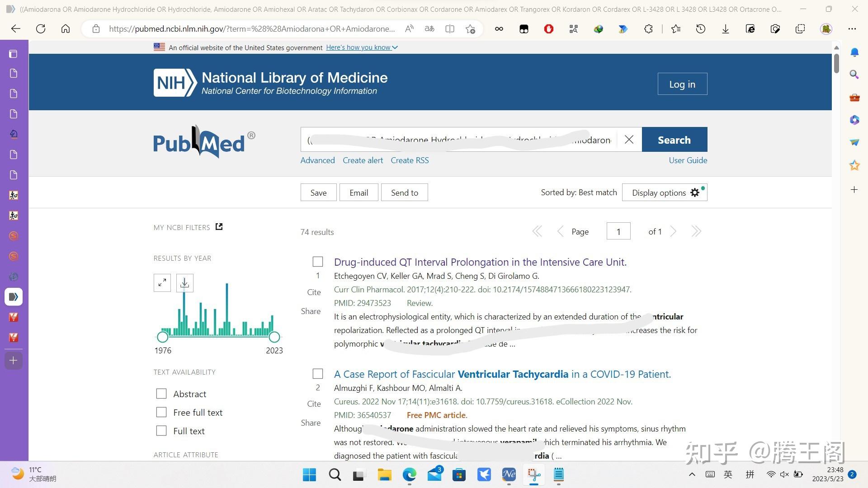Download results by year CSV

184,283
